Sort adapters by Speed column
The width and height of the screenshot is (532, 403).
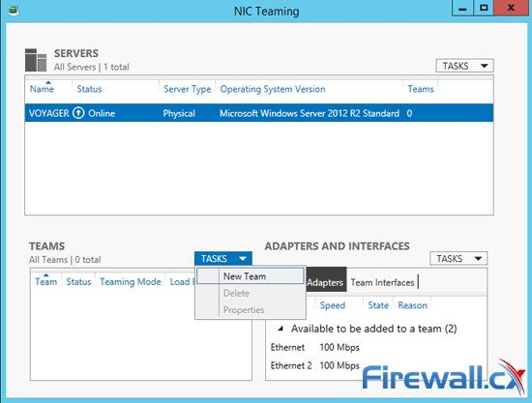[333, 305]
